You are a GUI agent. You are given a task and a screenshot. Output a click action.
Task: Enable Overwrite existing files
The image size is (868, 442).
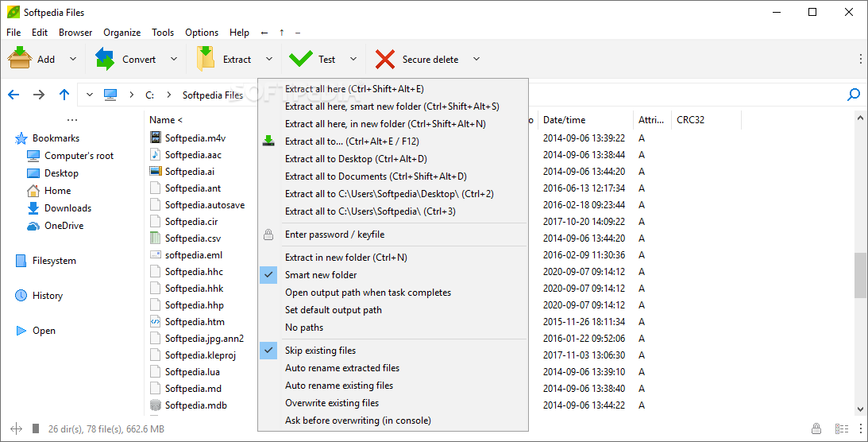coord(393,403)
